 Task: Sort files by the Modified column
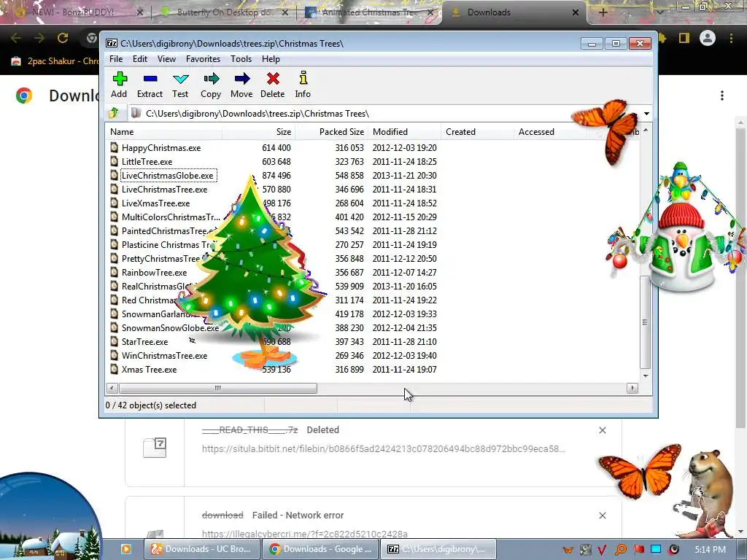(x=405, y=132)
